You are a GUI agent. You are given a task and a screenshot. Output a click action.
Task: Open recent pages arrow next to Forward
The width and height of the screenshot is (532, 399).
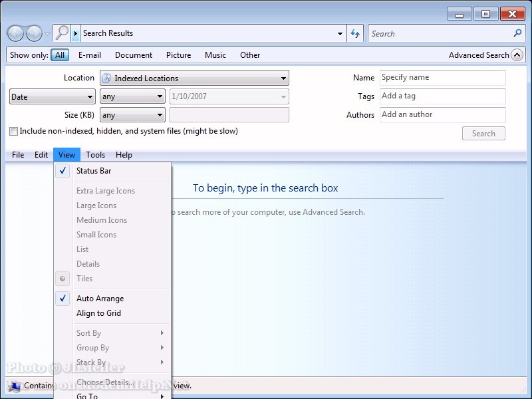[x=47, y=34]
